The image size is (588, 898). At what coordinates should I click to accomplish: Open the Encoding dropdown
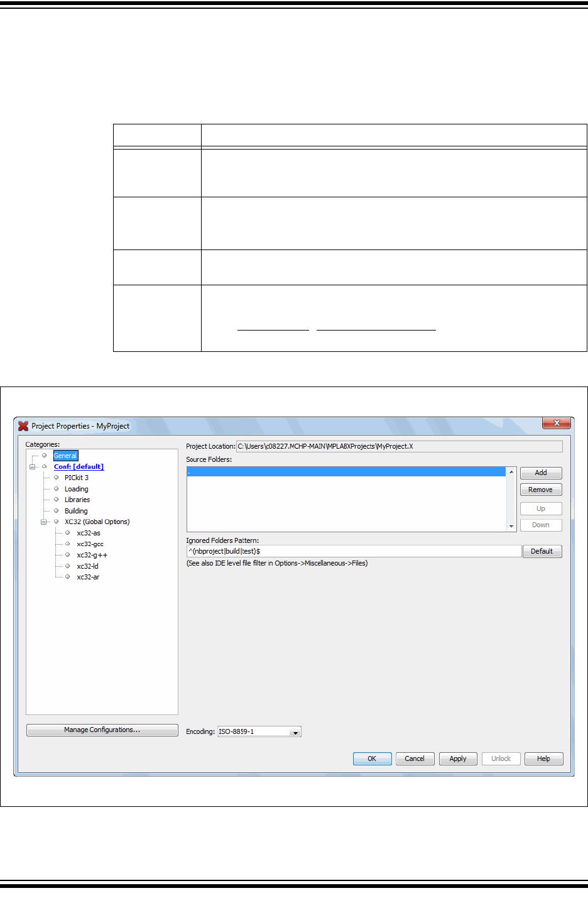pos(259,731)
